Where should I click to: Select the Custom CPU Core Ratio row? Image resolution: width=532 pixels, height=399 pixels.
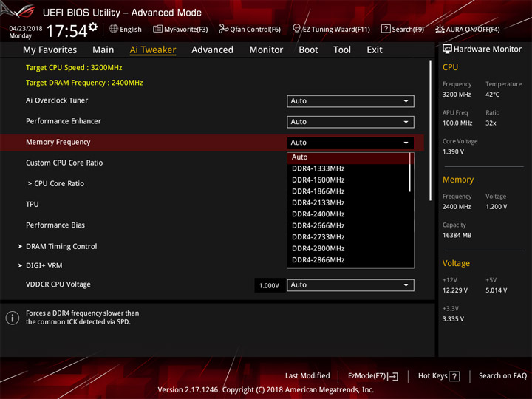[x=64, y=163]
